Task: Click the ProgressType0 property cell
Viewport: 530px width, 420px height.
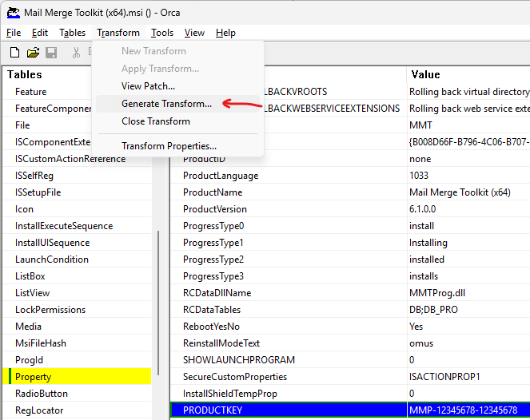Action: [x=289, y=226]
